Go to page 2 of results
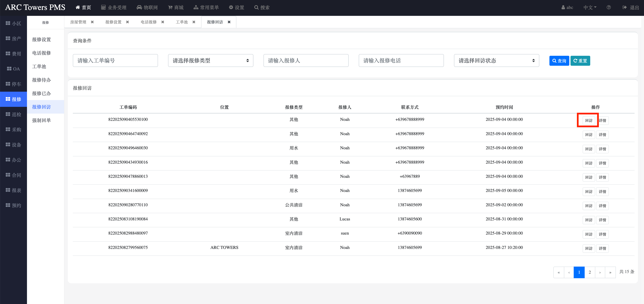The height and width of the screenshot is (304, 644). [x=590, y=272]
